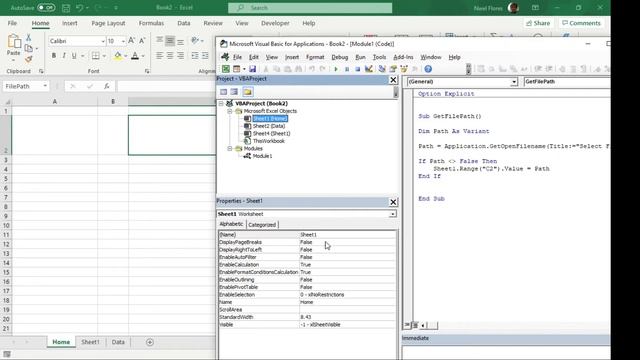Toggle Middle Align in Alignment group

pyautogui.click(x=170, y=41)
